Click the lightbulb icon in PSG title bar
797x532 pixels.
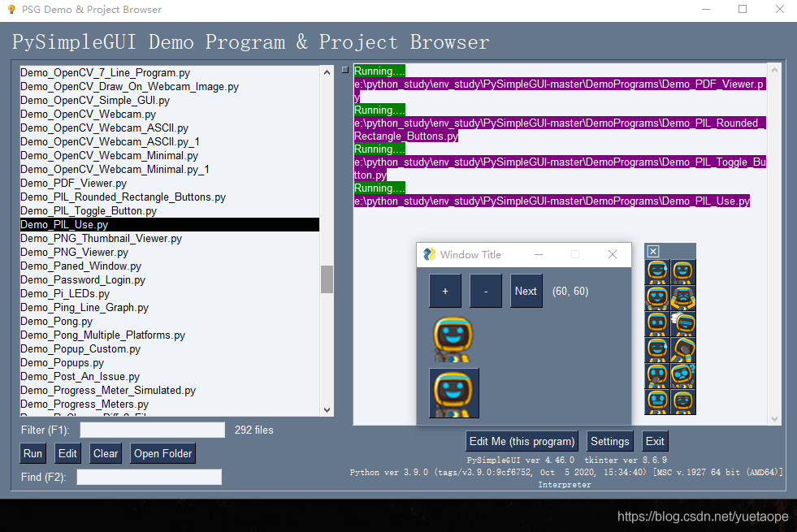pyautogui.click(x=11, y=10)
